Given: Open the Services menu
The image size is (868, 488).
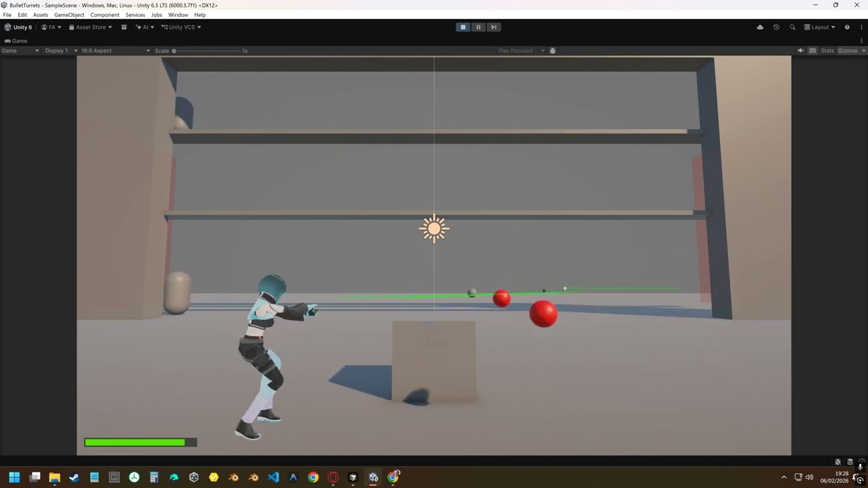Looking at the screenshot, I should pos(135,15).
